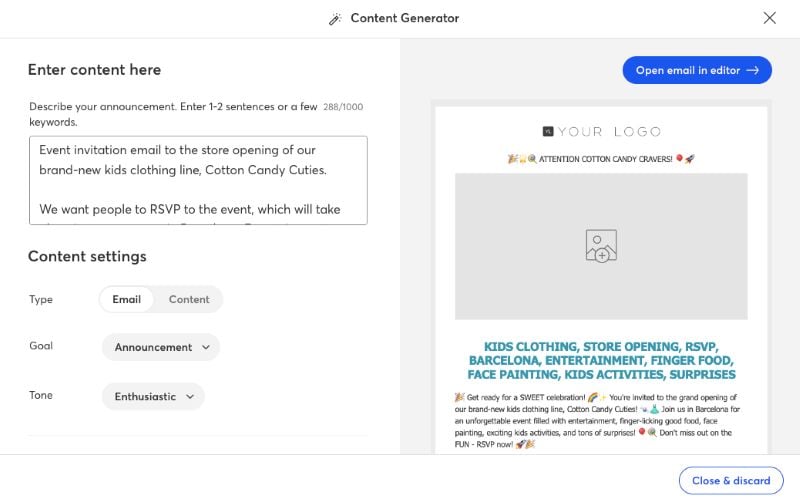Switch type to Content

point(189,299)
